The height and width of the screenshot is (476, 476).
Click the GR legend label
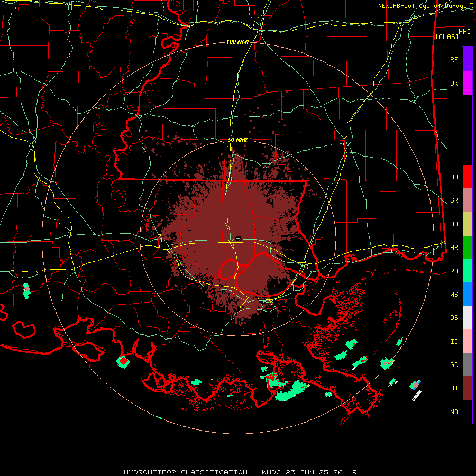click(454, 200)
